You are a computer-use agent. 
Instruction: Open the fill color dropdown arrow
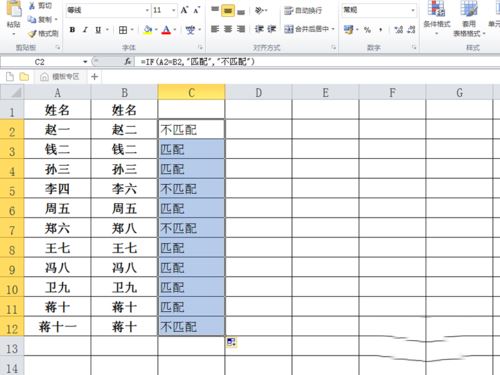click(x=156, y=30)
